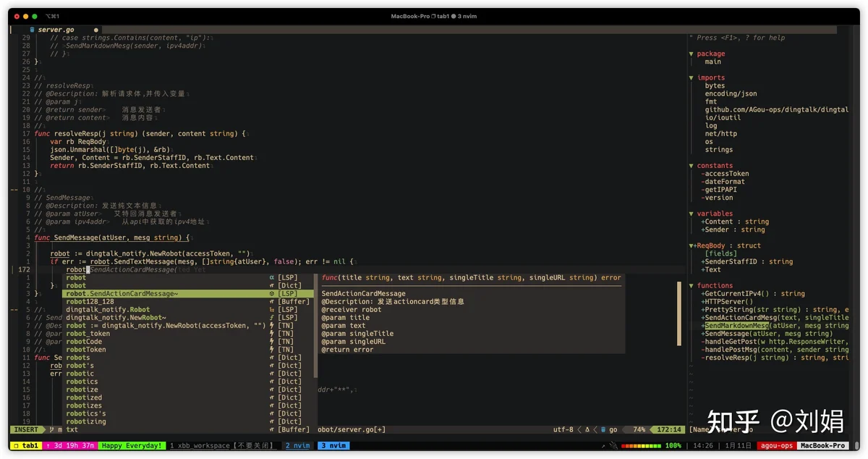Collapse the variables section in tagbar
This screenshot has height=459, width=868.
point(692,214)
